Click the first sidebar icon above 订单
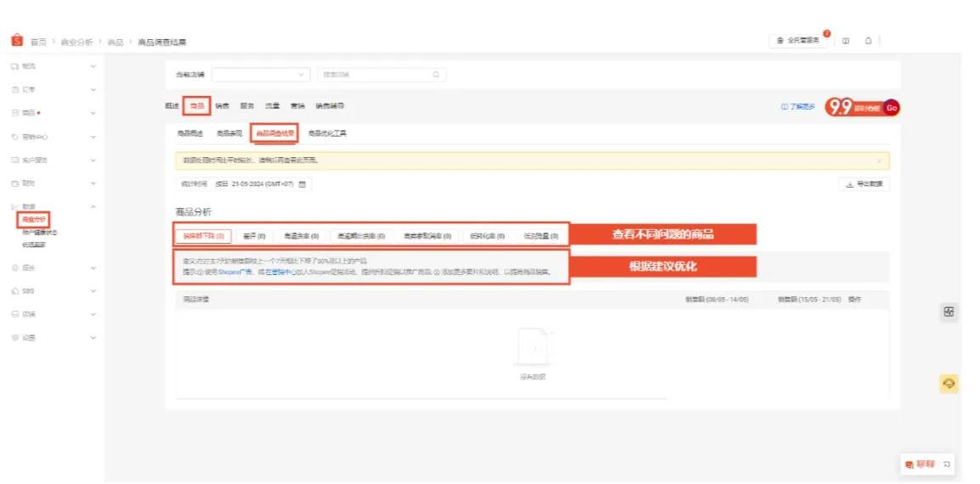This screenshot has height=484, width=980. pos(15,65)
